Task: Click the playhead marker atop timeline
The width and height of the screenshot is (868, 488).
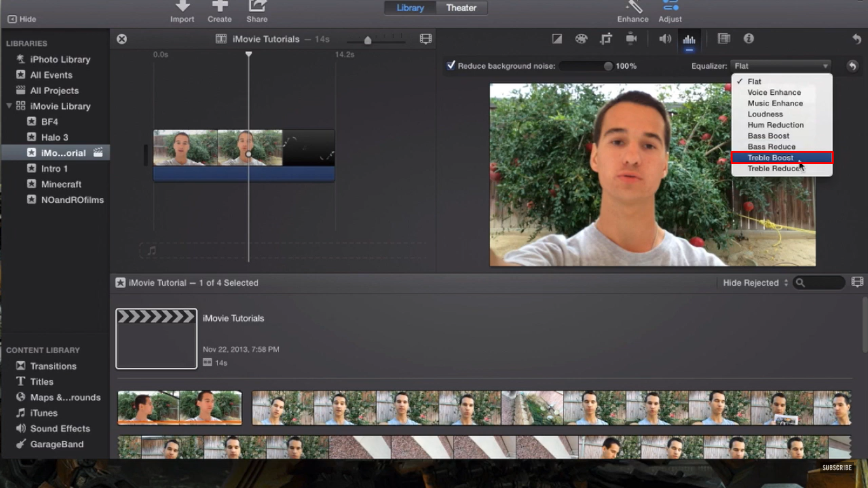Action: tap(249, 54)
